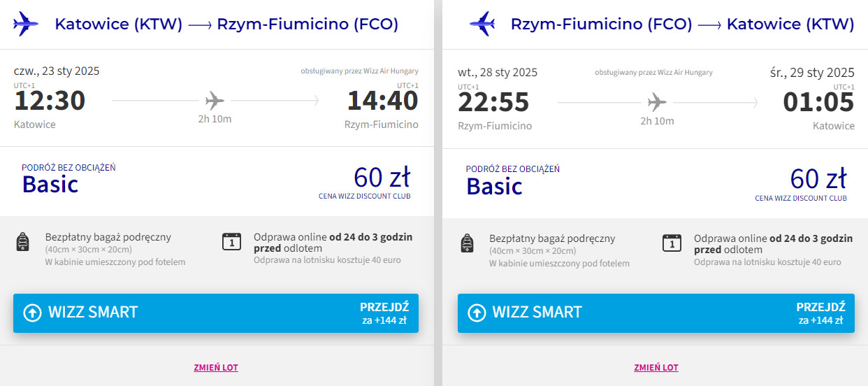The width and height of the screenshot is (868, 386).
Task: Click the airplane logo beside Rzym-Fiumicino (FCO) header
Action: coord(482,24)
